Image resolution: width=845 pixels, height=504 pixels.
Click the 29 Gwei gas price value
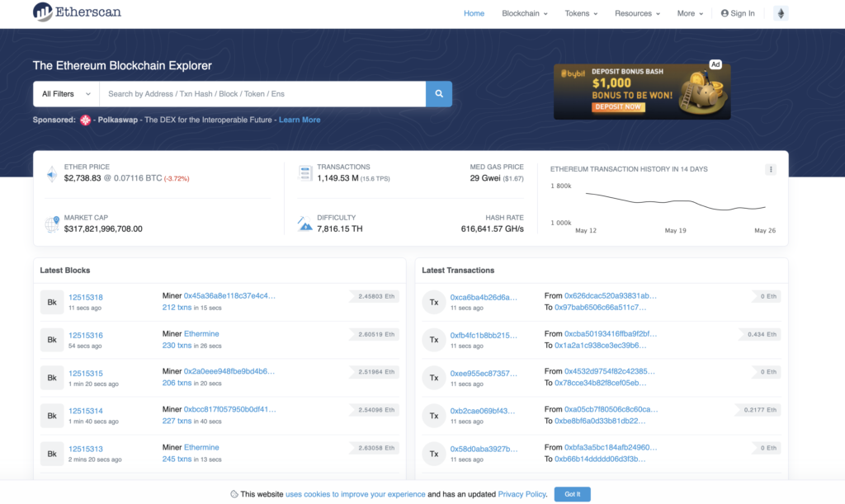[485, 178]
